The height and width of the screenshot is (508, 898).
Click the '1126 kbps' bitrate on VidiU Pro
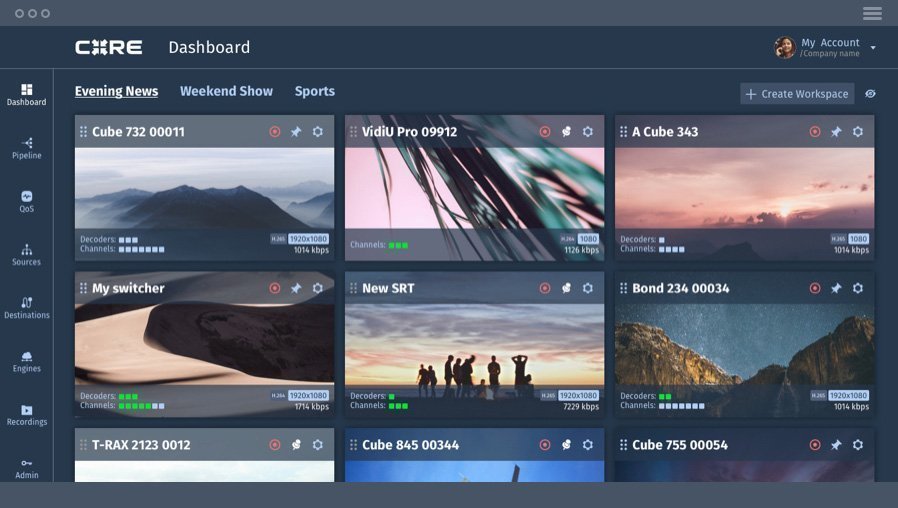point(581,250)
